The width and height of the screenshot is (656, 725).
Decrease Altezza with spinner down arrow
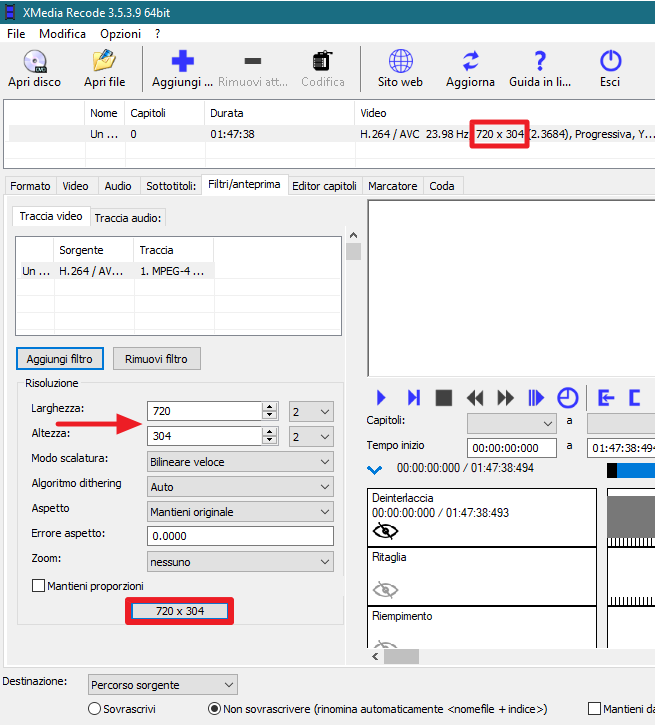tap(270, 440)
